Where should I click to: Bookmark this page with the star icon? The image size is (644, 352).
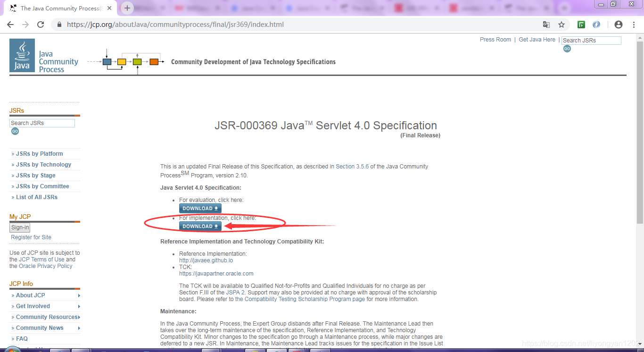tap(561, 25)
